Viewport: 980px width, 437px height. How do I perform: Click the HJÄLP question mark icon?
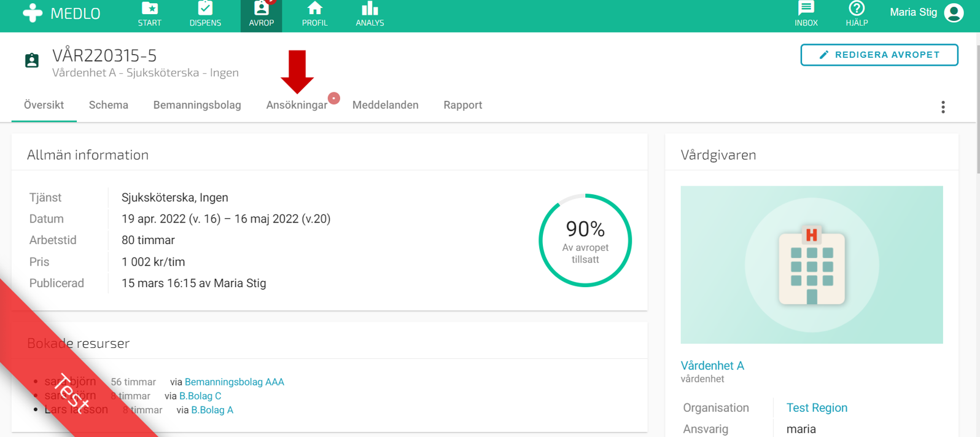[x=857, y=9]
